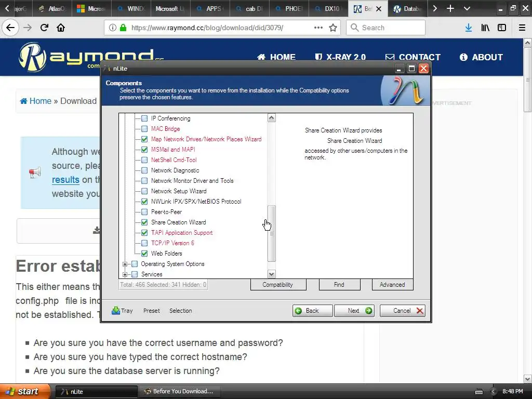Close the active Raymond browser tab
Screen dimensions: 532x399
(379, 9)
